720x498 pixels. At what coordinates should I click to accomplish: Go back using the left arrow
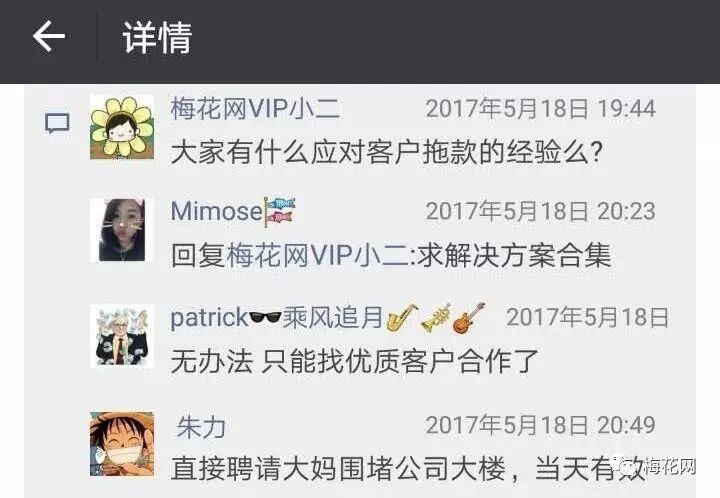pyautogui.click(x=49, y=36)
